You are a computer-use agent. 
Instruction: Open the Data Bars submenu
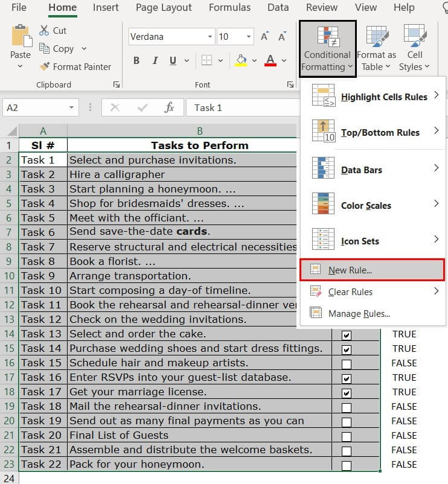coord(373,168)
